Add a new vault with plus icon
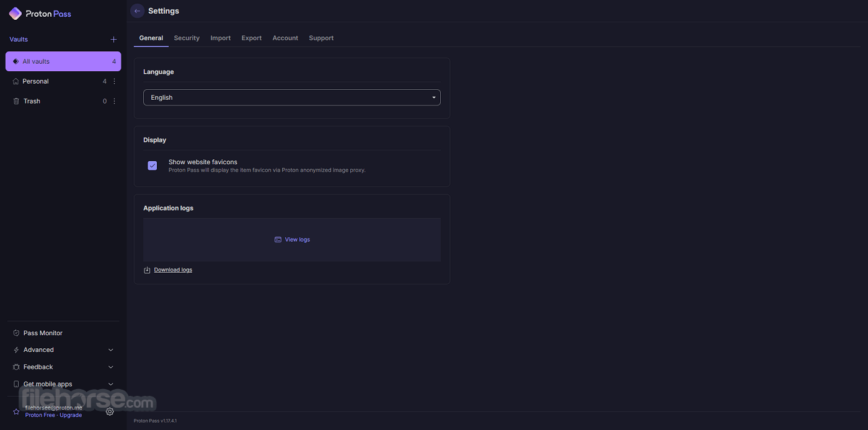Image resolution: width=868 pixels, height=430 pixels. pyautogui.click(x=113, y=40)
